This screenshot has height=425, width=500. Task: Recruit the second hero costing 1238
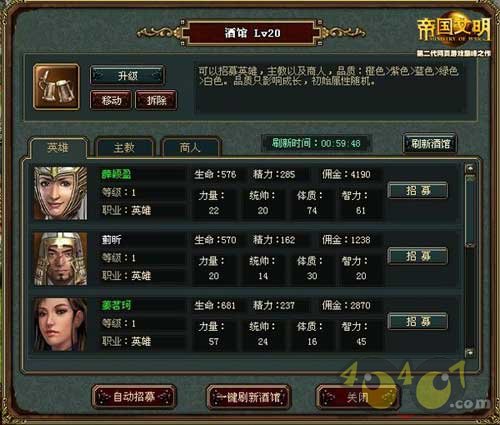coord(418,256)
